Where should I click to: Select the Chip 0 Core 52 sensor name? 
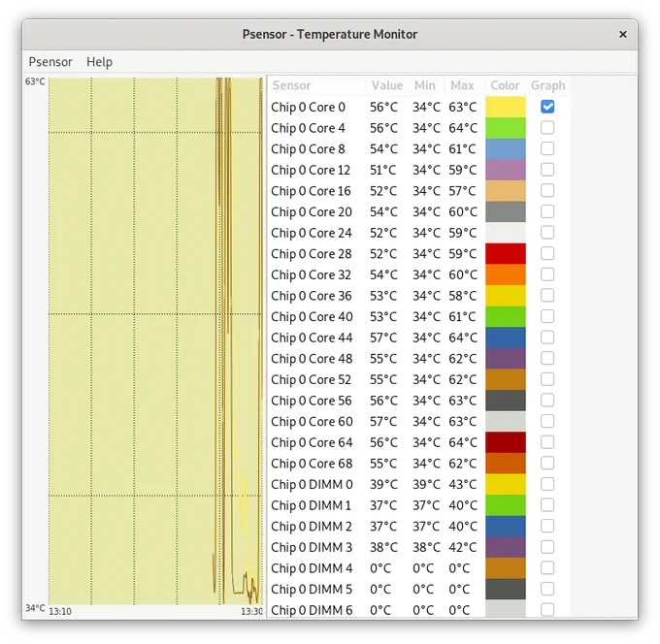click(311, 380)
